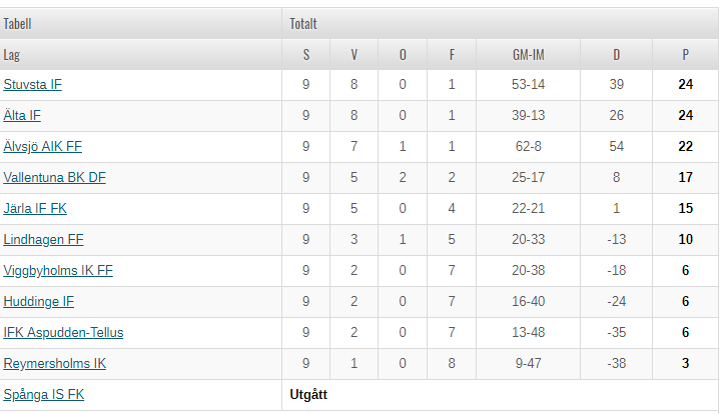Click the Lag column header
The width and height of the screenshot is (720, 414).
tap(141, 55)
